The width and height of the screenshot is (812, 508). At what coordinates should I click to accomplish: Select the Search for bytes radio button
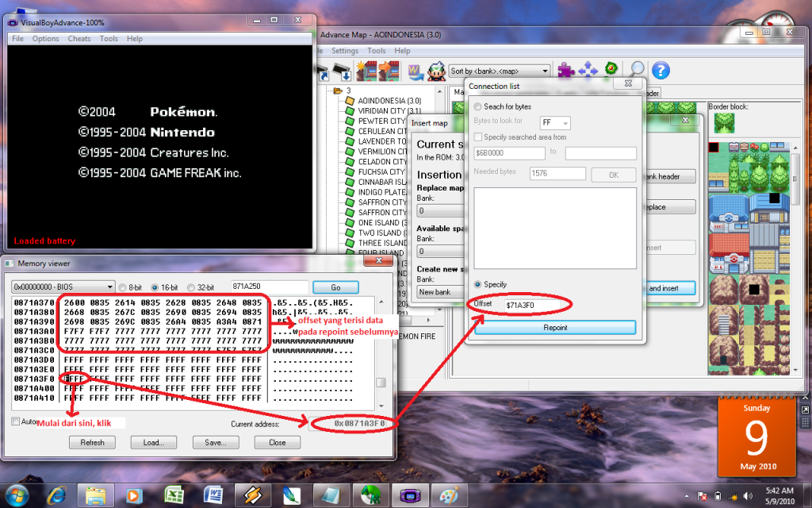[477, 107]
